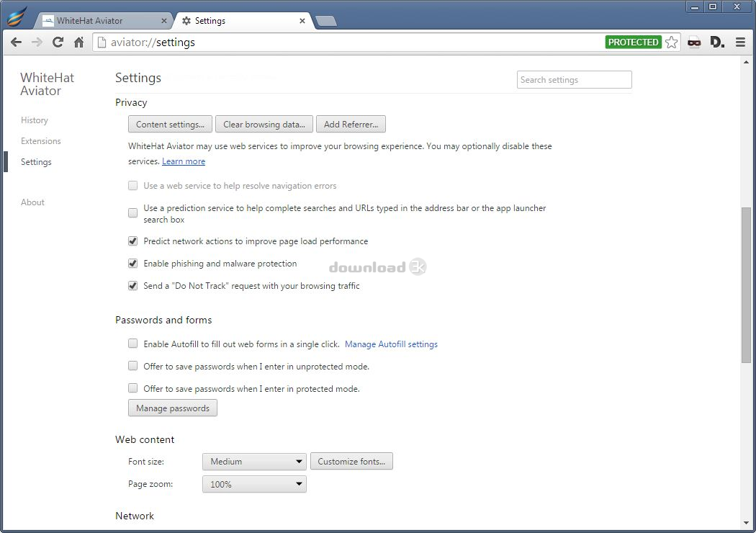Close the WhiteHat Aviator tab
756x533 pixels.
tap(164, 21)
